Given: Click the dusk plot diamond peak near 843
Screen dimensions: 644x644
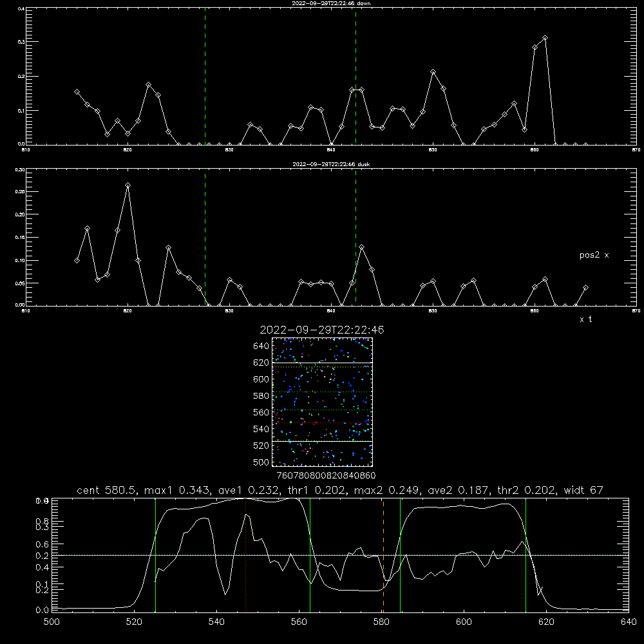Looking at the screenshot, I should (x=361, y=247).
